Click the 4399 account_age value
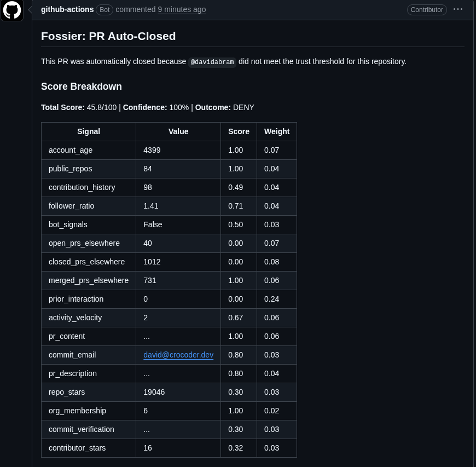Image resolution: width=476 pixels, height=467 pixels. pyautogui.click(x=152, y=150)
